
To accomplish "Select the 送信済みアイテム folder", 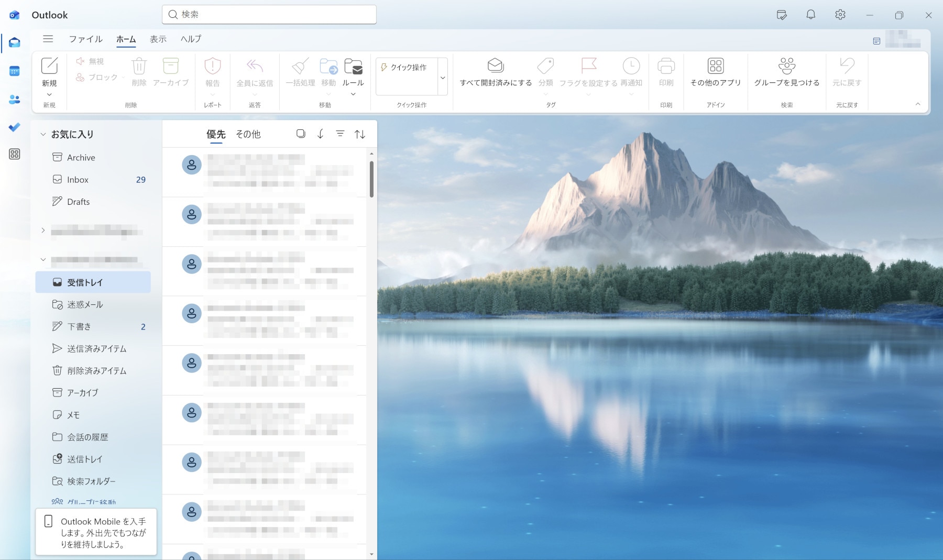I will point(96,348).
